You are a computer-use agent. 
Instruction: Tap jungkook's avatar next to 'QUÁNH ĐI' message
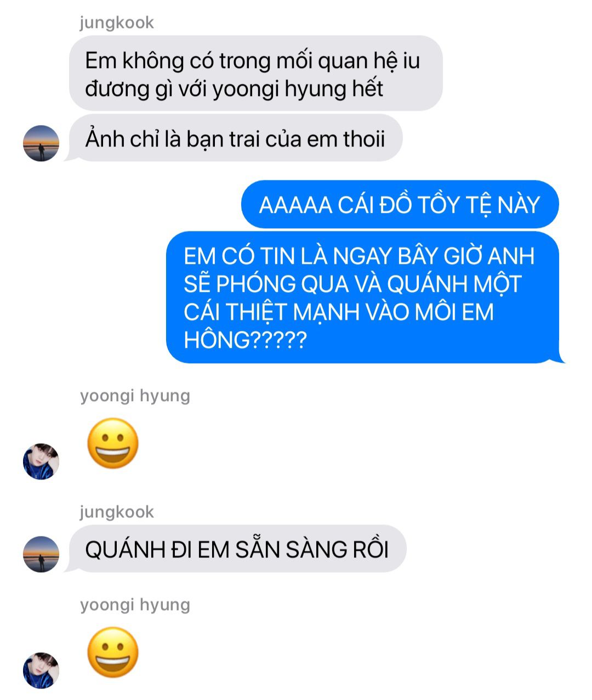[x=41, y=554]
